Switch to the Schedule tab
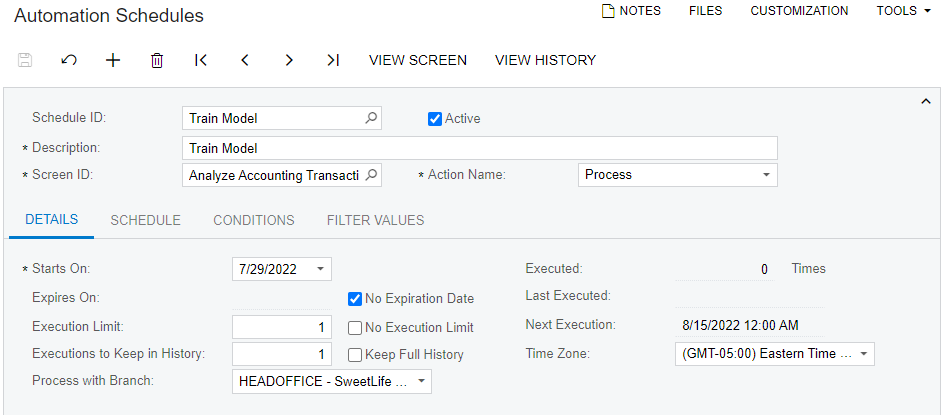The width and height of the screenshot is (943, 415). tap(145, 220)
